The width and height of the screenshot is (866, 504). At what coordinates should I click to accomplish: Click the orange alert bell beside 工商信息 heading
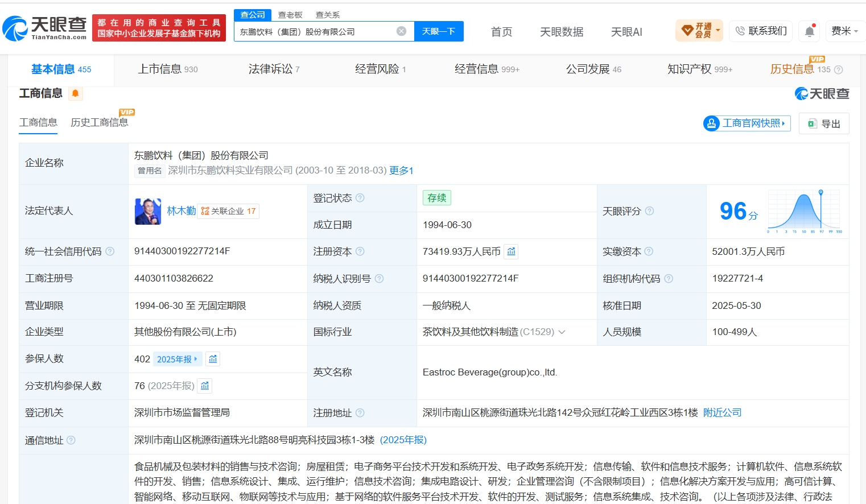tap(75, 93)
